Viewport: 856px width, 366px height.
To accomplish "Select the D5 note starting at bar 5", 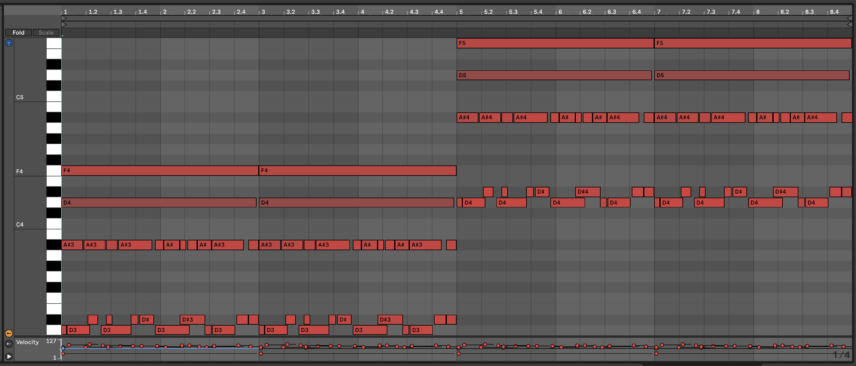I will 554,75.
